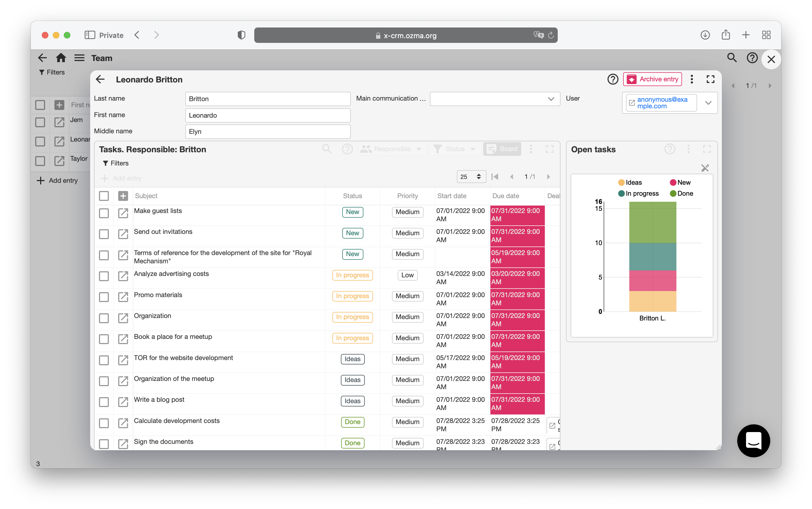Expand User field dropdown arrow

(708, 103)
